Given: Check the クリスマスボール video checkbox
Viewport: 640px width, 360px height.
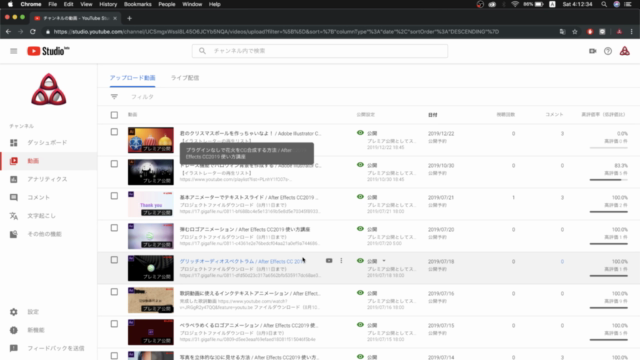Looking at the screenshot, I should click(114, 132).
